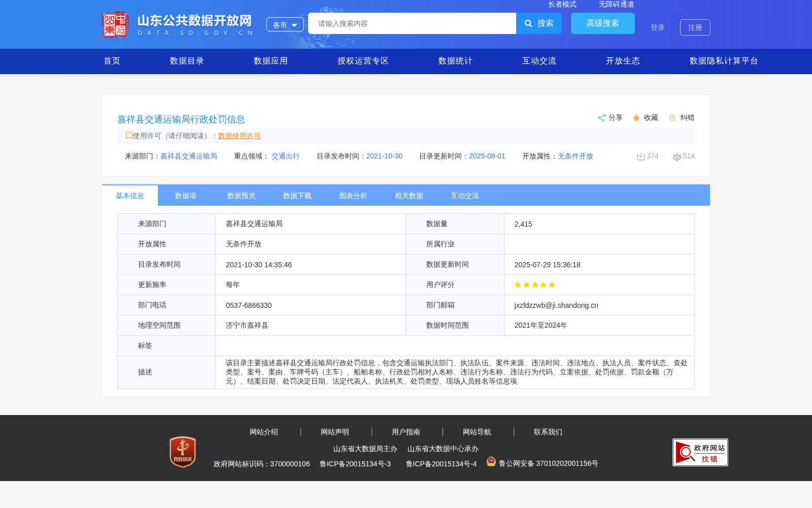Click the 登录 login link
The width and height of the screenshot is (812, 508).
coord(658,27)
